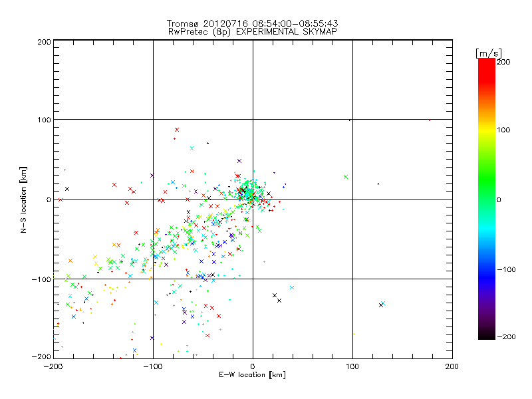This screenshot has height=399, width=532.
Task: Click the plot title 'Tromsø 20120716 08:54:00-08:55:43'
Action: pos(252,23)
